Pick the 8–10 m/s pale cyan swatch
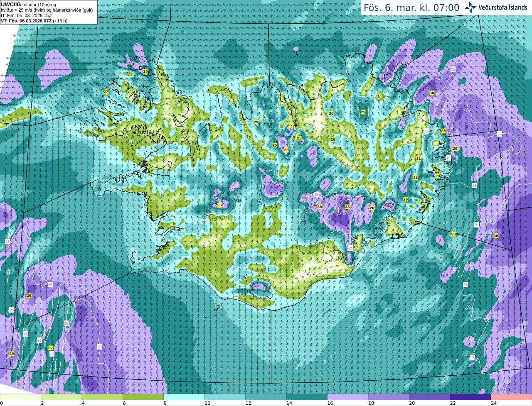 pos(184,397)
